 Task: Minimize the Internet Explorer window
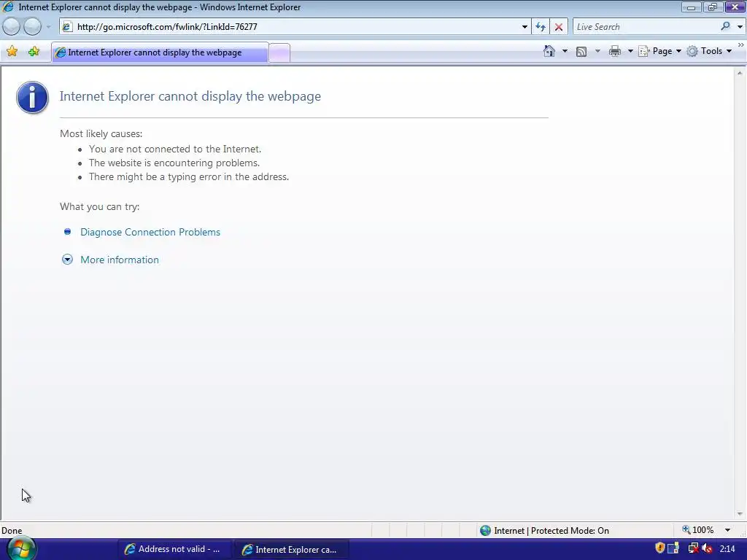[691, 7]
